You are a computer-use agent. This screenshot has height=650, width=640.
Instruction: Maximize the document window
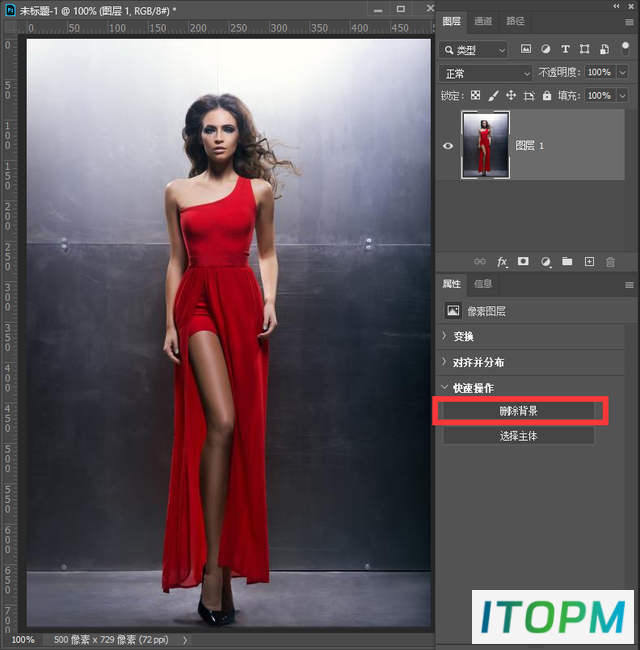point(401,9)
